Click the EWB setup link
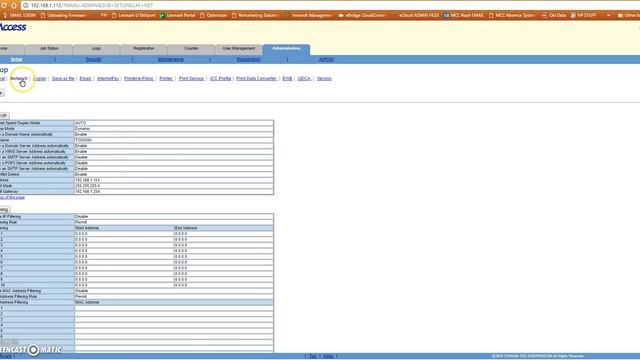 (x=287, y=78)
